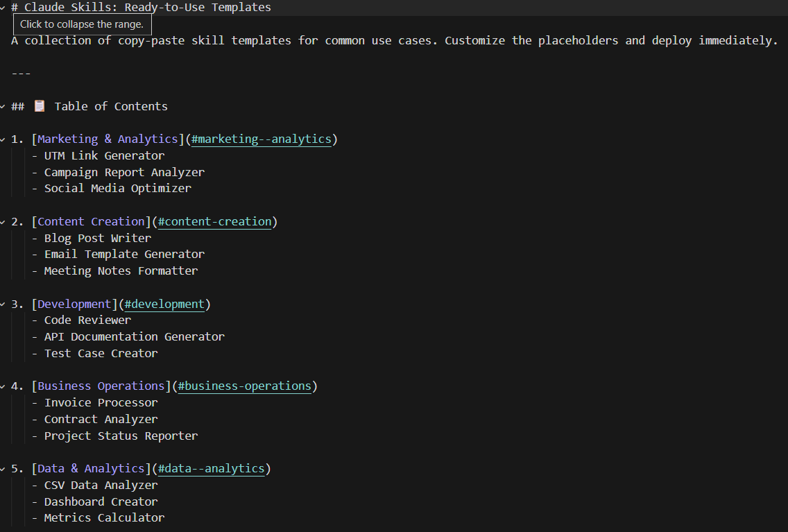Collapse the Claude Skills heading fold chevron
This screenshot has width=788, height=532.
coord(3,8)
